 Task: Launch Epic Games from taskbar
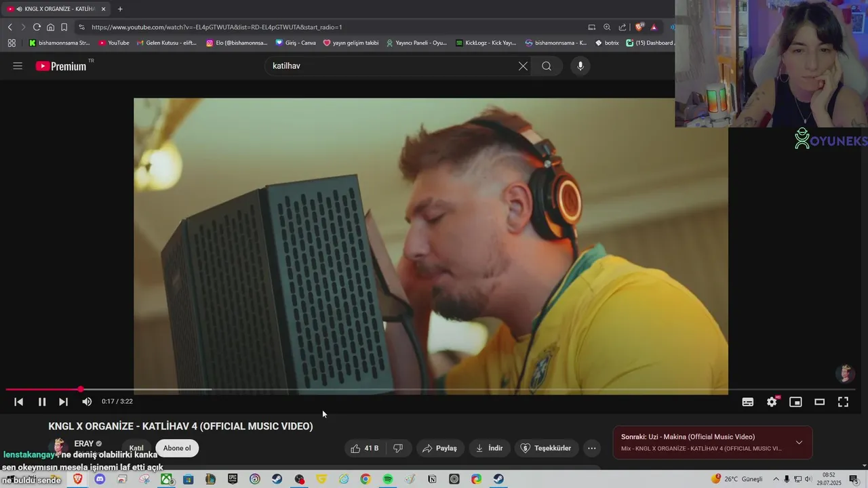pyautogui.click(x=233, y=479)
